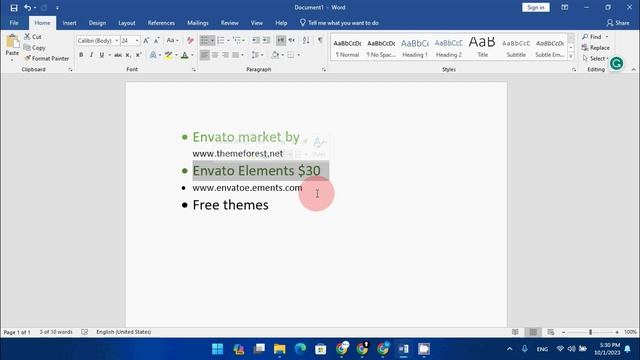The width and height of the screenshot is (640, 360).
Task: Switch to the References tab
Action: tap(161, 23)
